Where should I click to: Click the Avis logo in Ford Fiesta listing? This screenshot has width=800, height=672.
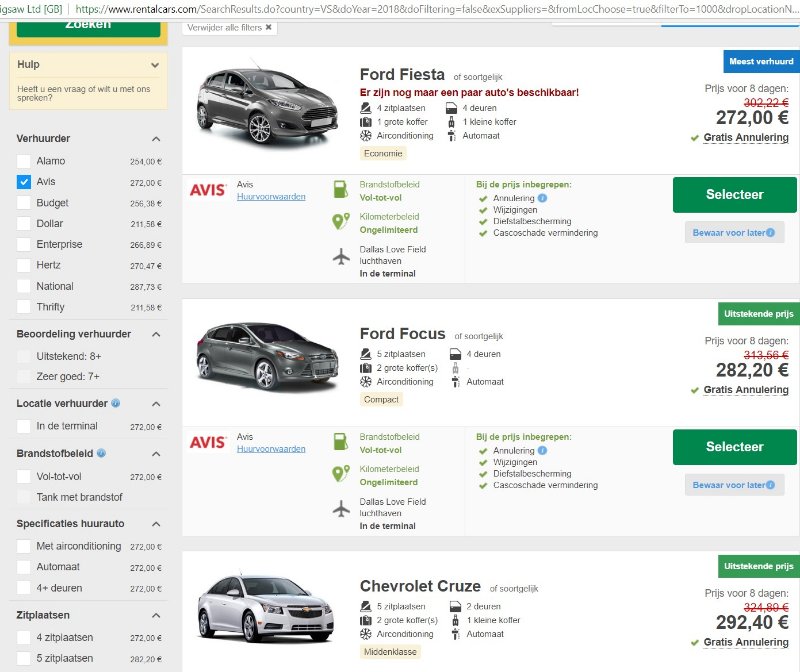(x=207, y=190)
